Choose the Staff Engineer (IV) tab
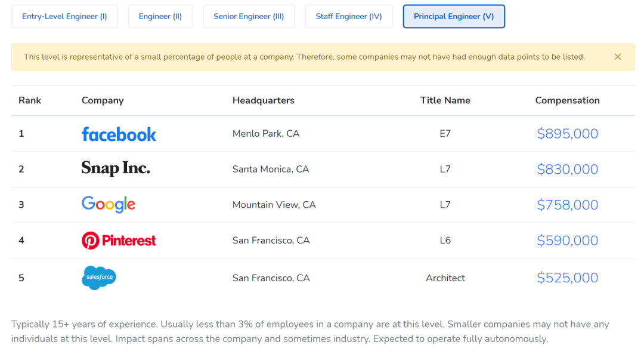 point(349,17)
